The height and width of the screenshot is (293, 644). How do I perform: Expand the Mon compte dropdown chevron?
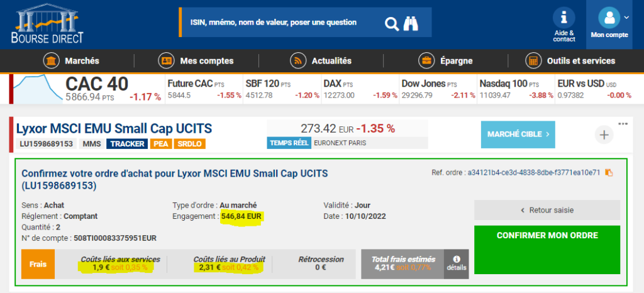pos(626,17)
